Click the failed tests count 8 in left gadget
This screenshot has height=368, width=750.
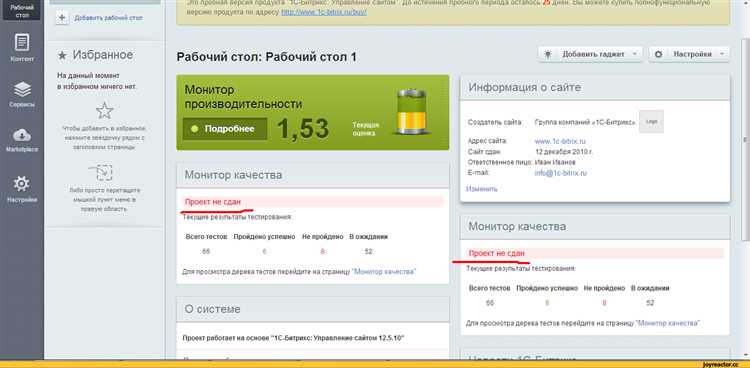(322, 251)
